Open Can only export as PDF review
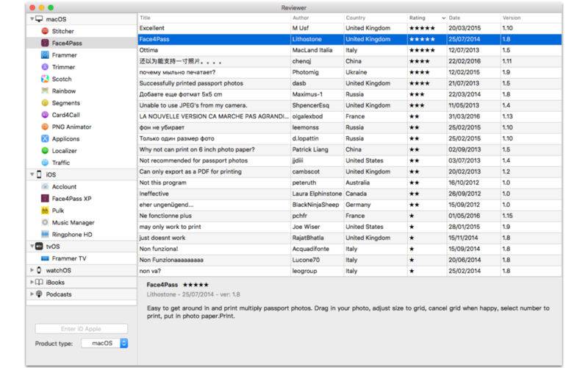588x368 pixels. pos(350,171)
